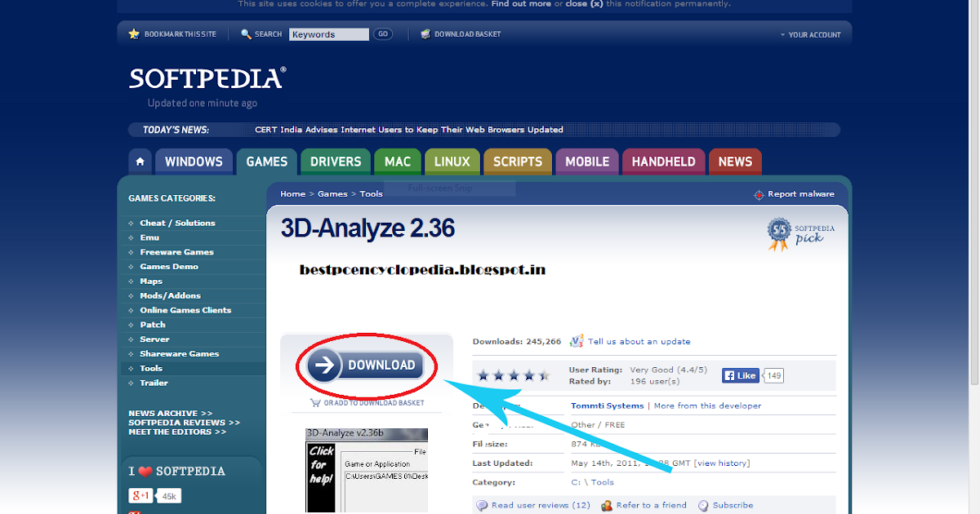
Task: Open Meet the Editors link
Action: tap(177, 432)
